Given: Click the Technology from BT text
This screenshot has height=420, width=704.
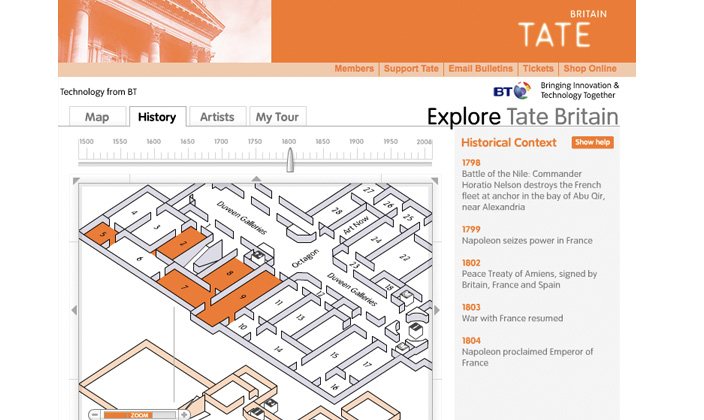Looking at the screenshot, I should pyautogui.click(x=98, y=92).
